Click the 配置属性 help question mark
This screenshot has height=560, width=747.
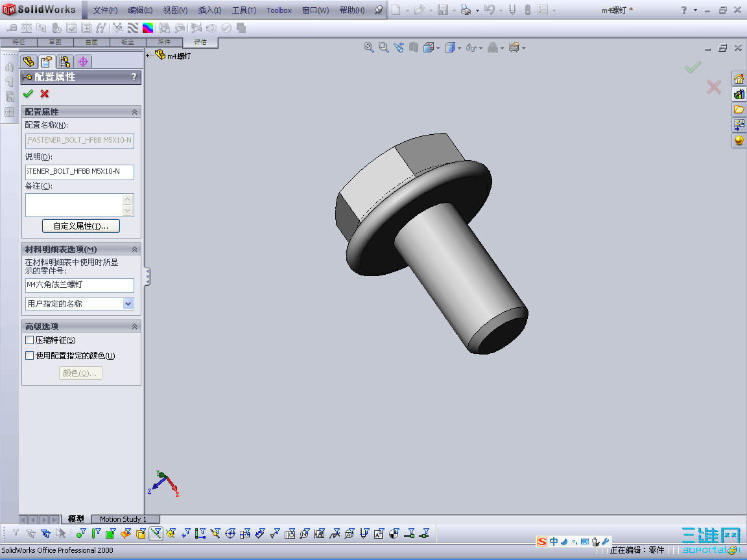(134, 76)
